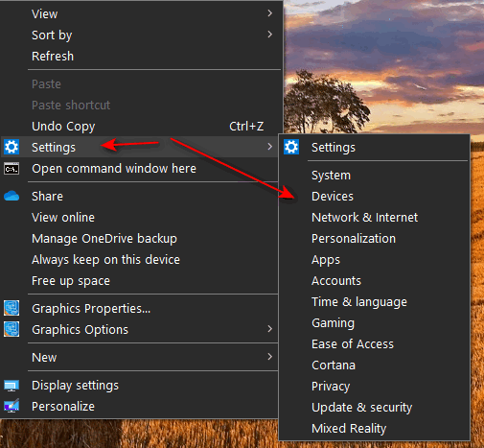The image size is (484, 448).
Task: Click the Graphics Options icon
Action: (x=12, y=329)
